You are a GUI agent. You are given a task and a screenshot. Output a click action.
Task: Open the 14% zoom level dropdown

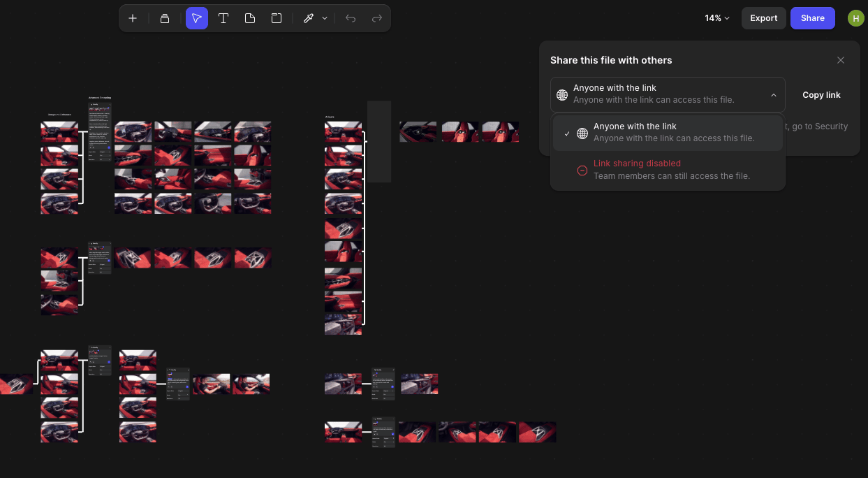pos(717,18)
